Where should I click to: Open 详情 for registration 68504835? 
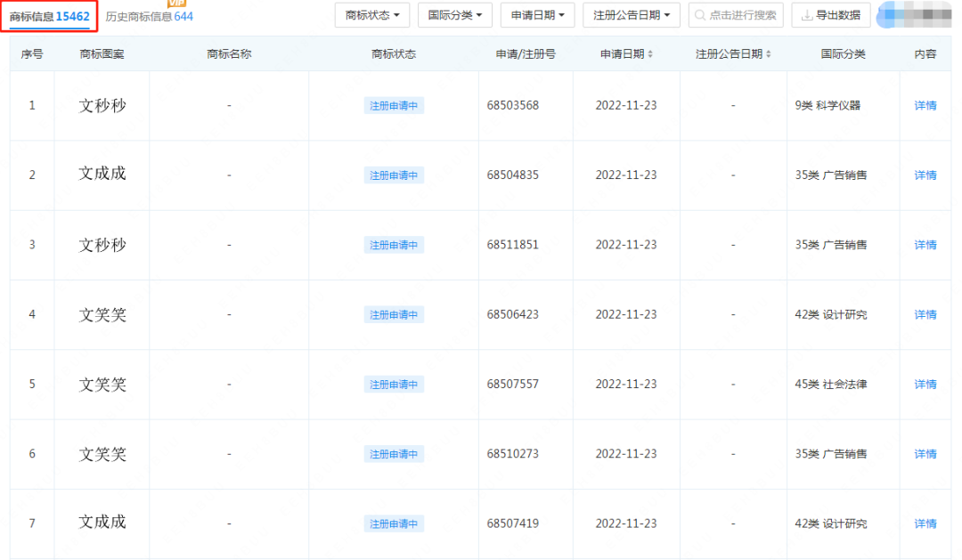[925, 175]
